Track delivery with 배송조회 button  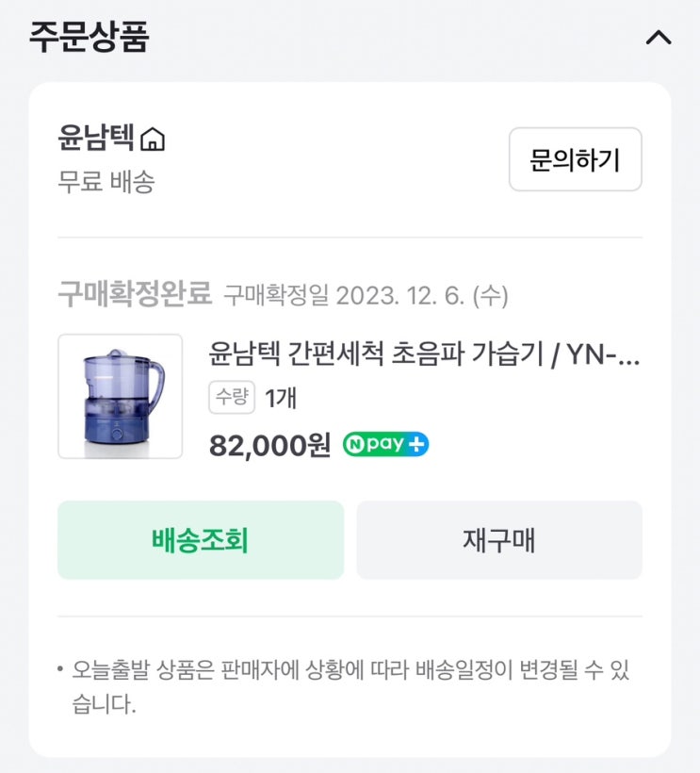200,540
